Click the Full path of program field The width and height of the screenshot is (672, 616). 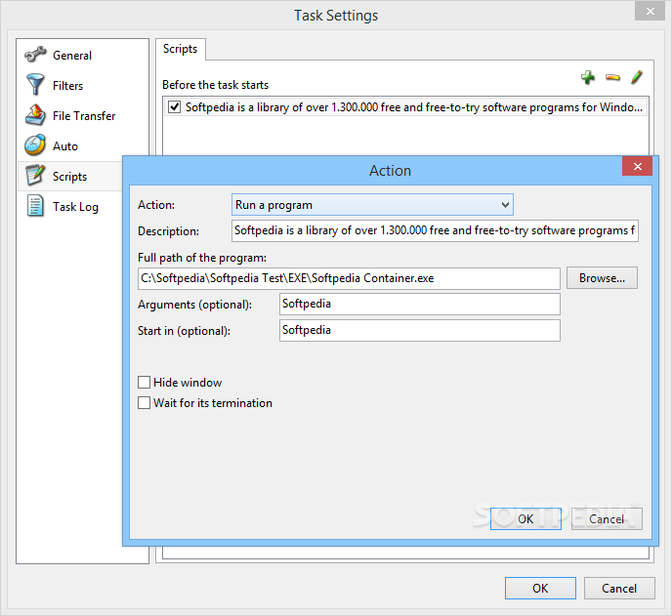point(349,278)
